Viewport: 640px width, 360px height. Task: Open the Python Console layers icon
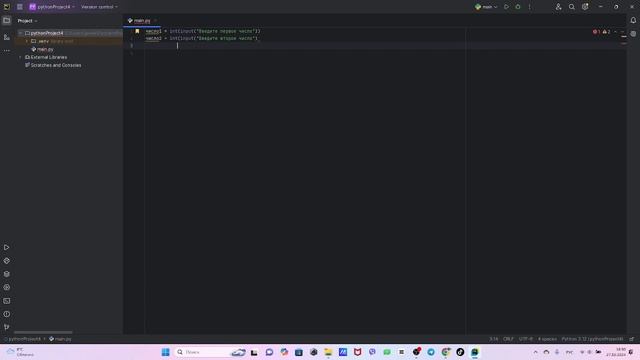click(x=7, y=274)
